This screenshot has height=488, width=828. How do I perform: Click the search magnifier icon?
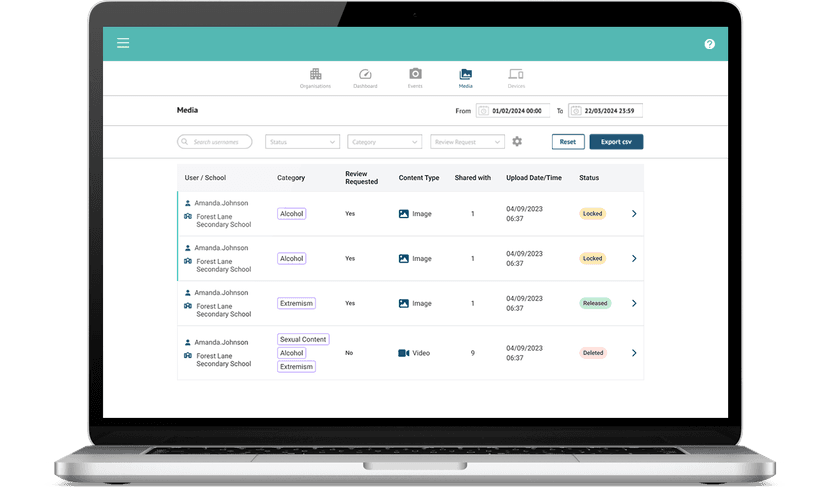click(184, 142)
